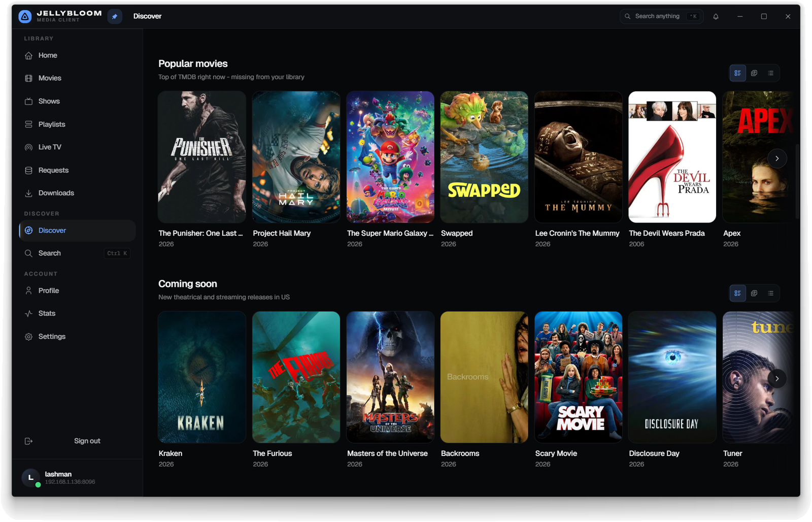
Task: Click the Masters of the Universe title
Action: click(x=387, y=453)
